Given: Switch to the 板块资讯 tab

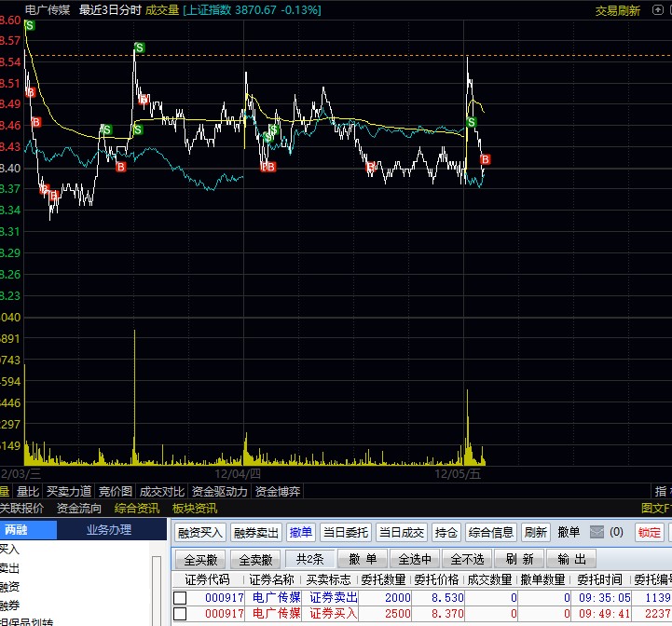Looking at the screenshot, I should tap(195, 509).
